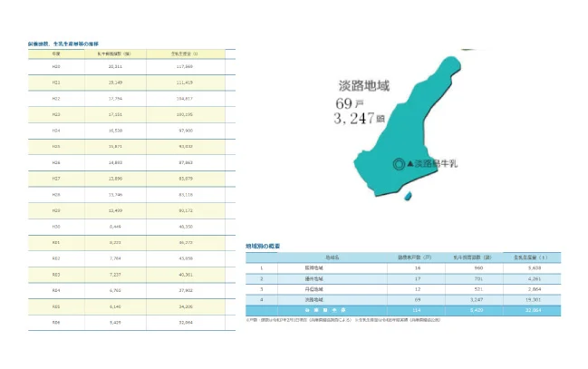Click the 地域名 column header

coord(330,257)
